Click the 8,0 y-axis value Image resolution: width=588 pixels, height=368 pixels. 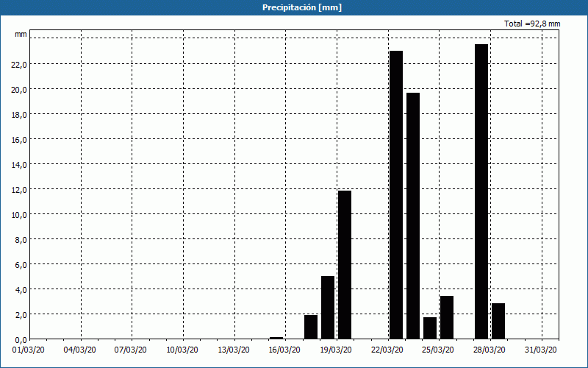pyautogui.click(x=21, y=240)
